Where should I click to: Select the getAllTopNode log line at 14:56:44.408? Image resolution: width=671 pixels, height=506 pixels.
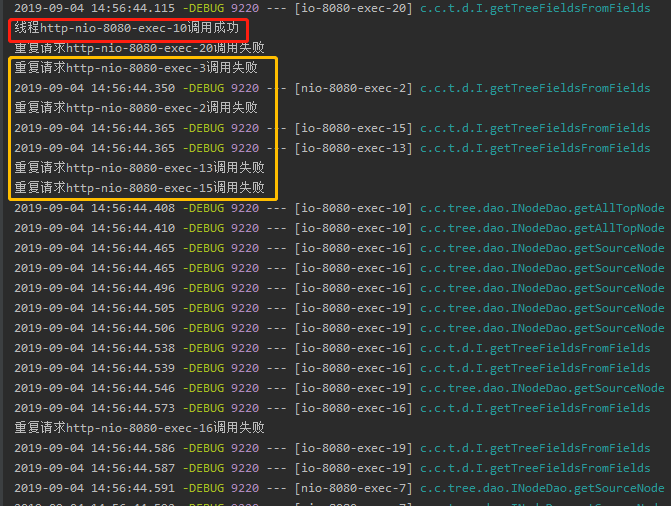point(339,208)
